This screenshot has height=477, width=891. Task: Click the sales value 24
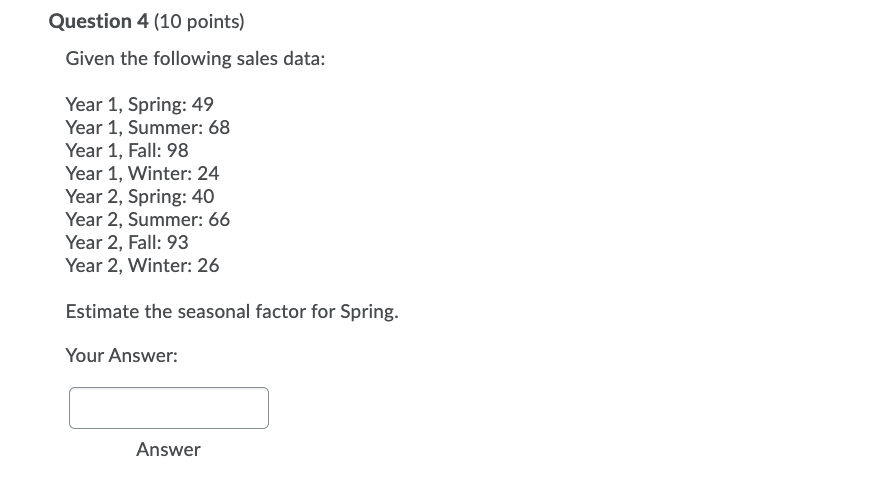pyautogui.click(x=208, y=174)
